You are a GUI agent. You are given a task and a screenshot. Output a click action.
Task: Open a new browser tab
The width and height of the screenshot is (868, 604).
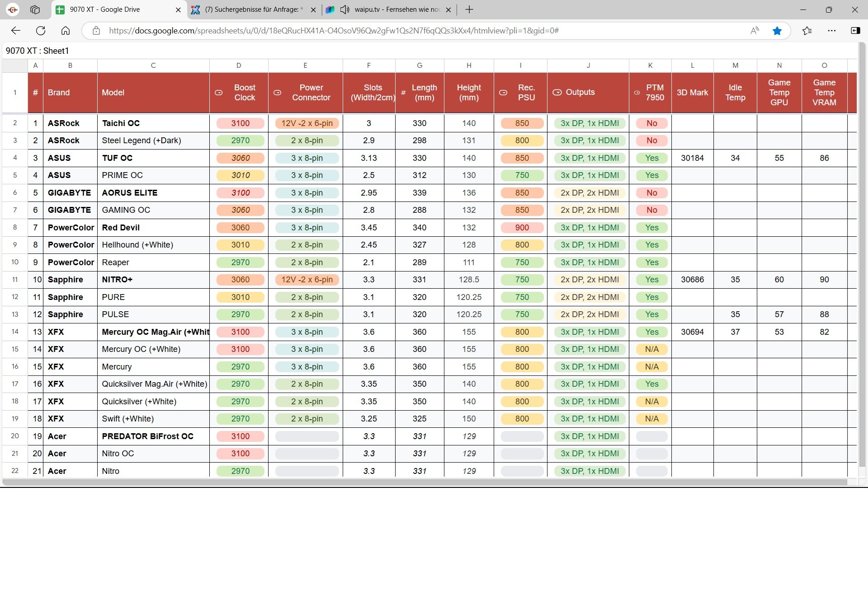click(469, 9)
